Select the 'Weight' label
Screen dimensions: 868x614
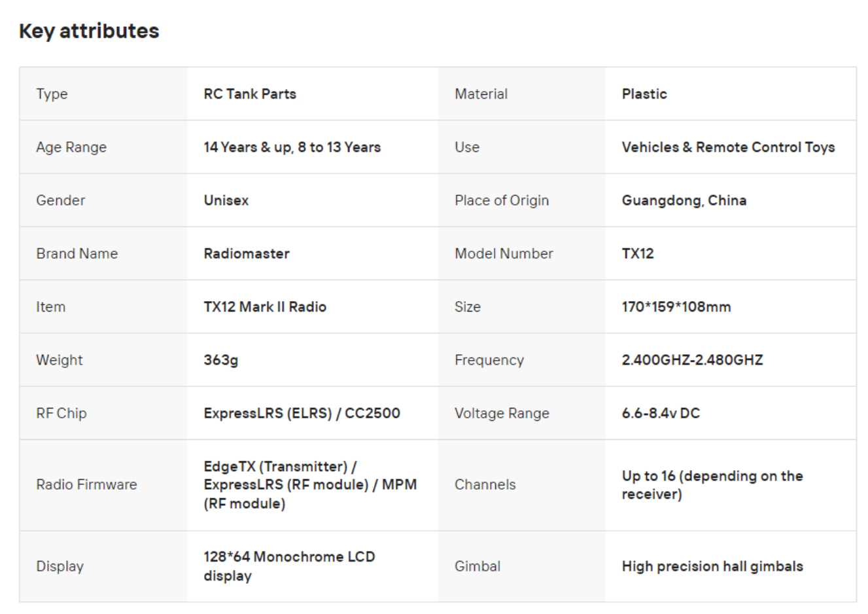coord(60,360)
